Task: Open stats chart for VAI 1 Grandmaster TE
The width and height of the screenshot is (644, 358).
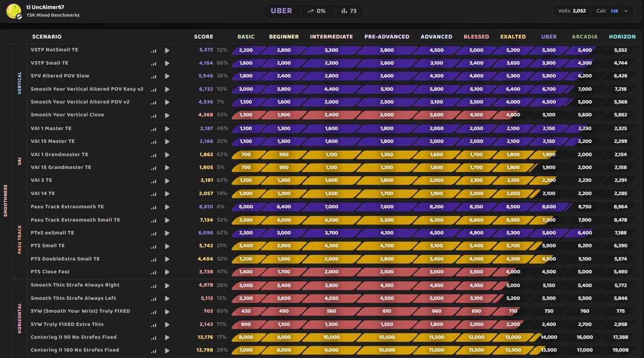Action: [x=153, y=155]
